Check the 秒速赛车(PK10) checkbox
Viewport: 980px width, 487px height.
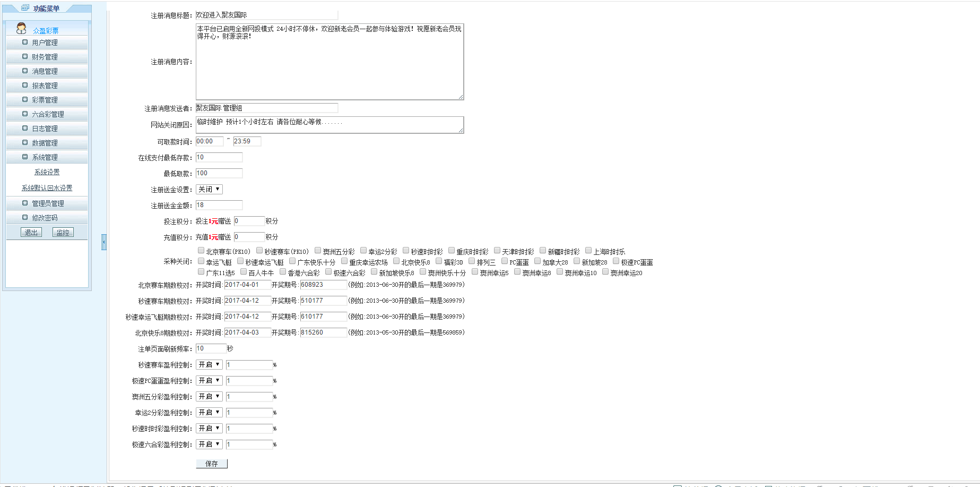(x=259, y=250)
